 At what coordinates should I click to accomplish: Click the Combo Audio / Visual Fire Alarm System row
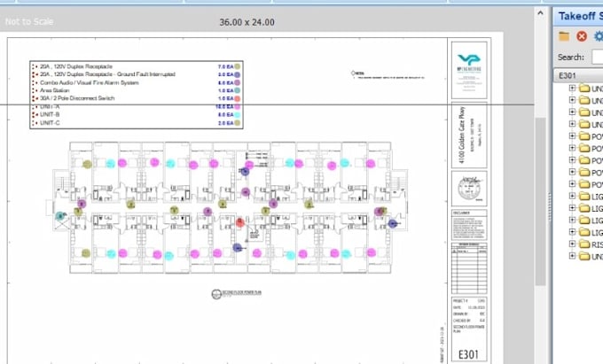[x=137, y=82]
